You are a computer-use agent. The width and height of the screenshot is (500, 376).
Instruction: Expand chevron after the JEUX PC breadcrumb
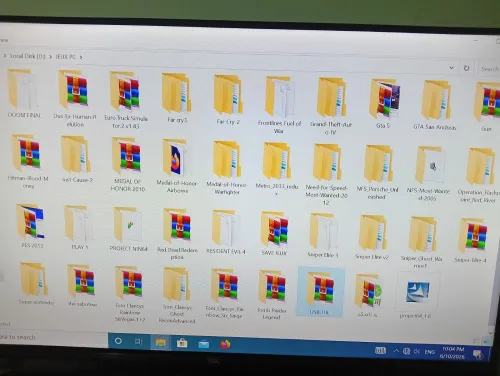pyautogui.click(x=81, y=57)
